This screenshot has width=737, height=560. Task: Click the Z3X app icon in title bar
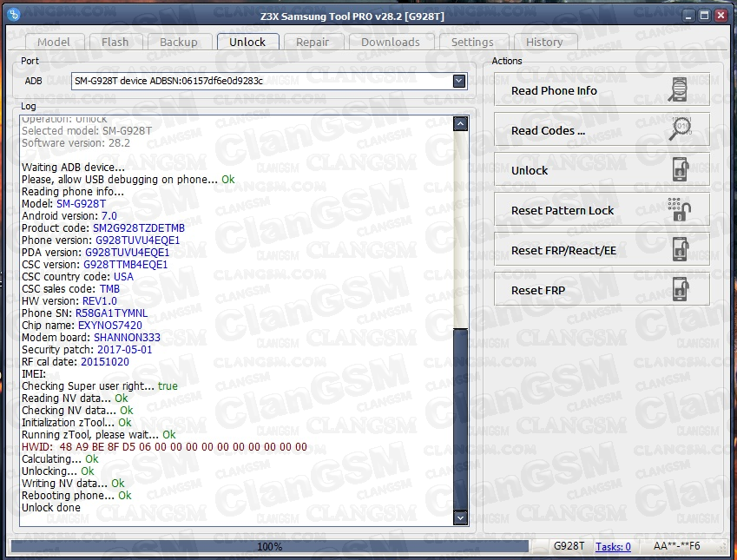14,15
